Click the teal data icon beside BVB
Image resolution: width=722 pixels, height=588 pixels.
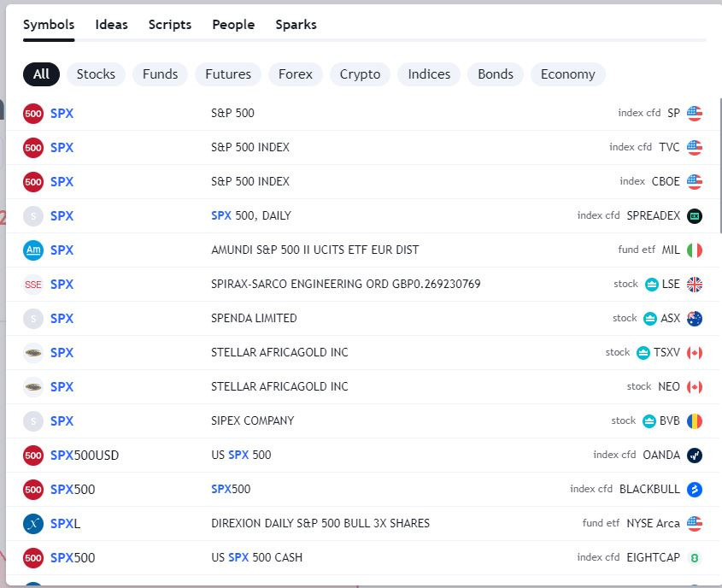click(x=649, y=420)
